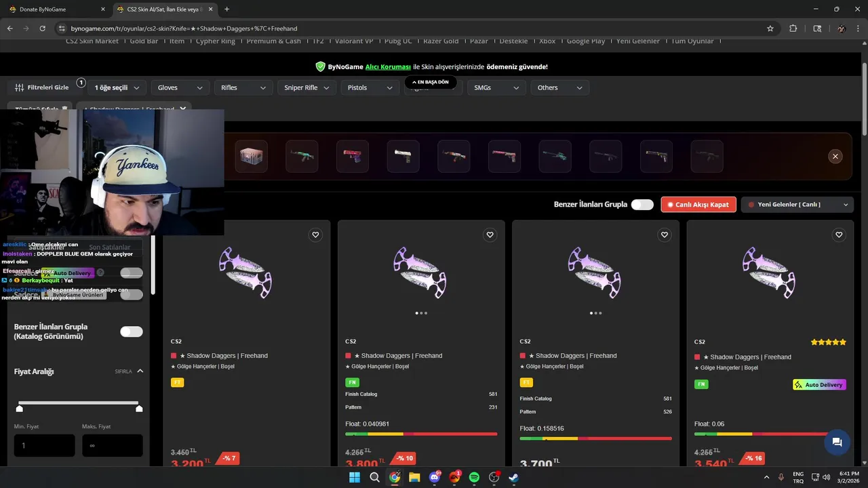
Task: Bookmark this page with star icon
Action: coord(770,28)
